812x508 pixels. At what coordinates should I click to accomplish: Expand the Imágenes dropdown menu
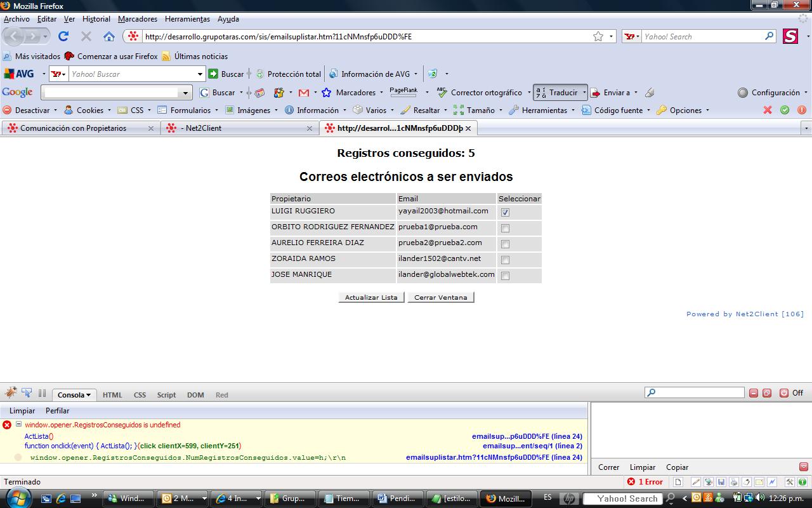[x=252, y=110]
